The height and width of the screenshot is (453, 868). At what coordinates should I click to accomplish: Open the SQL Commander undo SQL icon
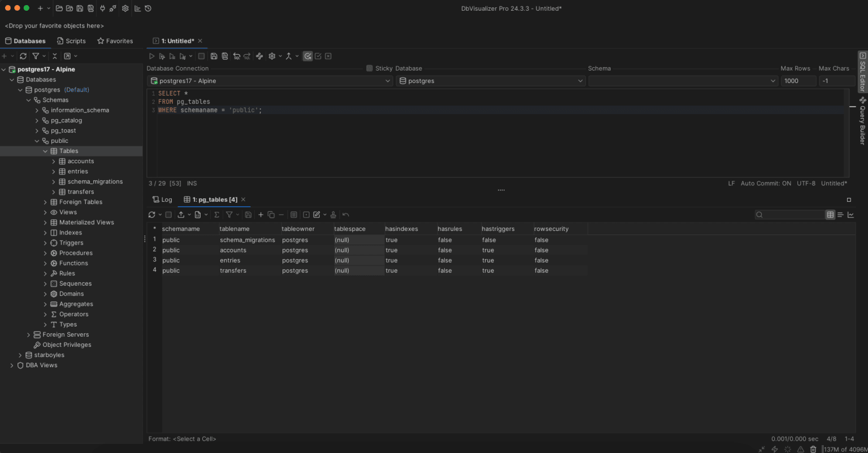(237, 56)
